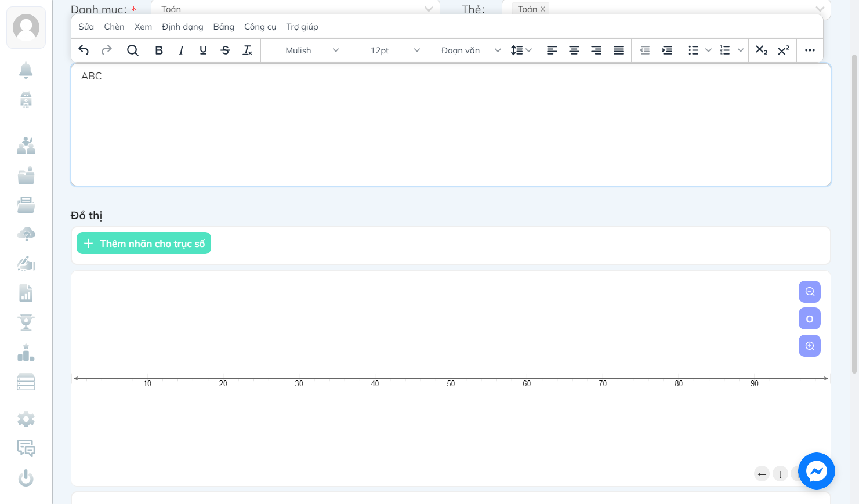Open find and replace search

click(x=133, y=50)
